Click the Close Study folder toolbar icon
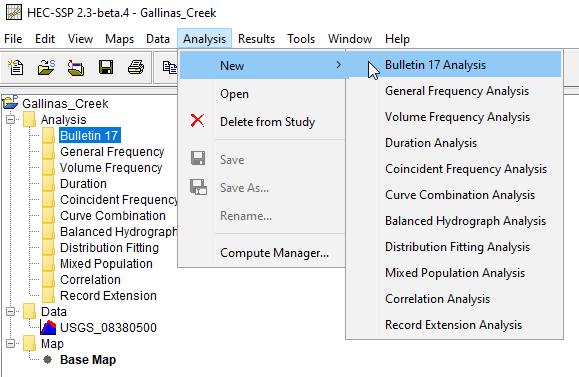 pos(76,68)
